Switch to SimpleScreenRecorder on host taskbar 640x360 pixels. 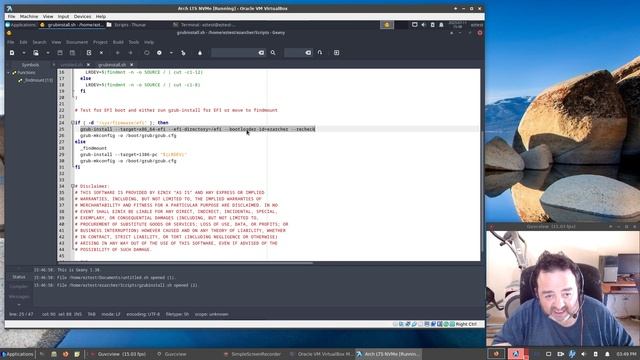[253, 354]
